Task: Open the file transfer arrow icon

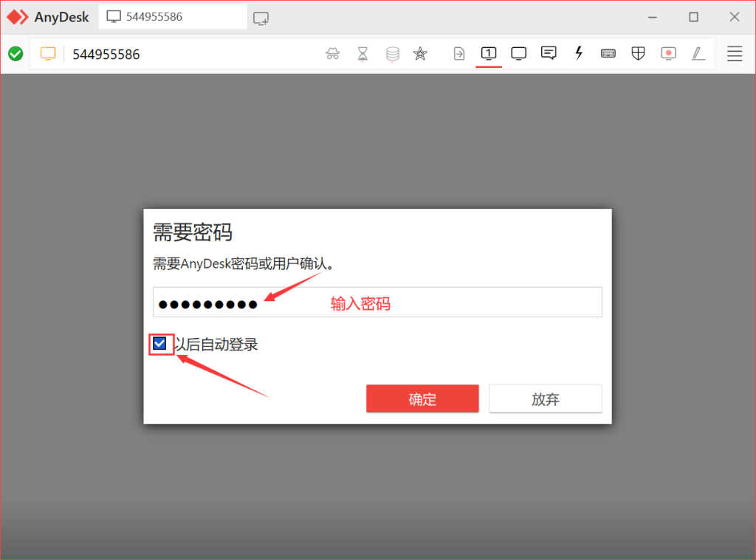Action: coord(459,54)
